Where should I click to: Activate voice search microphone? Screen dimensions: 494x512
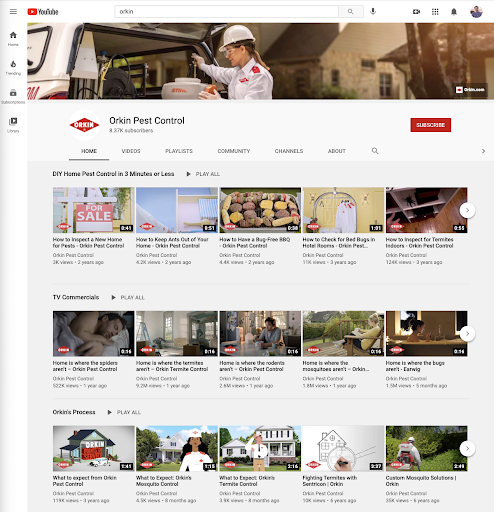pos(373,11)
